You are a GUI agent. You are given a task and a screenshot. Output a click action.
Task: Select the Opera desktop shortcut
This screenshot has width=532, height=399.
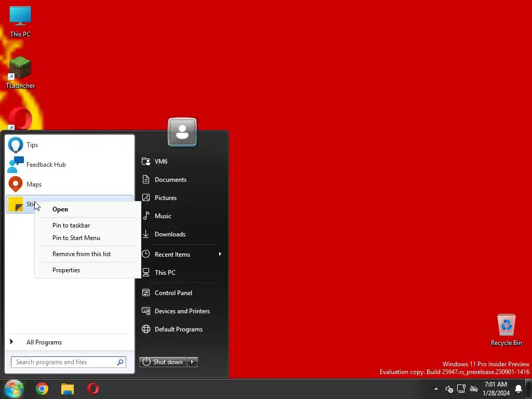(x=20, y=119)
